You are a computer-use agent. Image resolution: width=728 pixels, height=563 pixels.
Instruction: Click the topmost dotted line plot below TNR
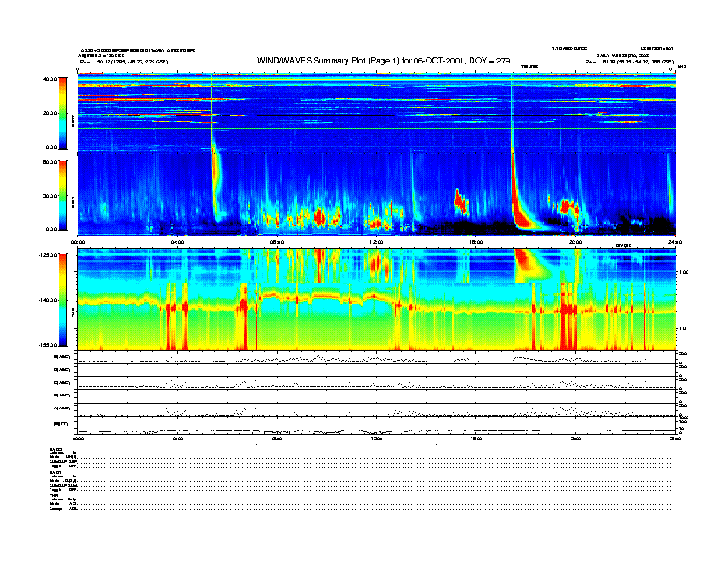coord(376,359)
